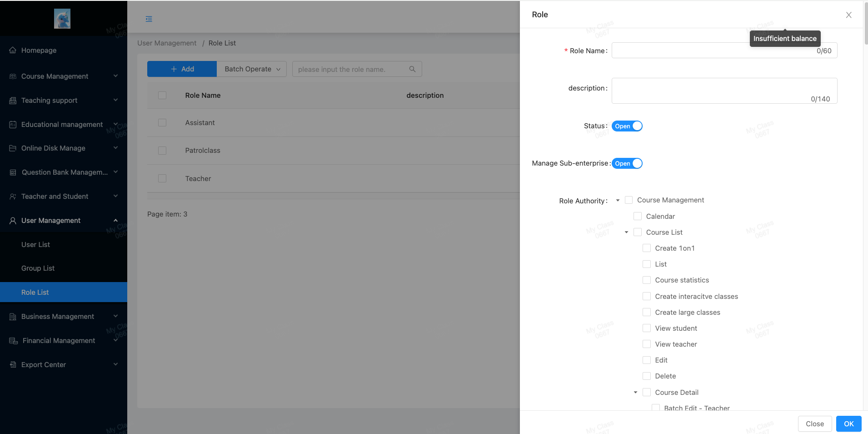Click the Online Disk Manage folder icon
The image size is (868, 434).
click(x=13, y=148)
